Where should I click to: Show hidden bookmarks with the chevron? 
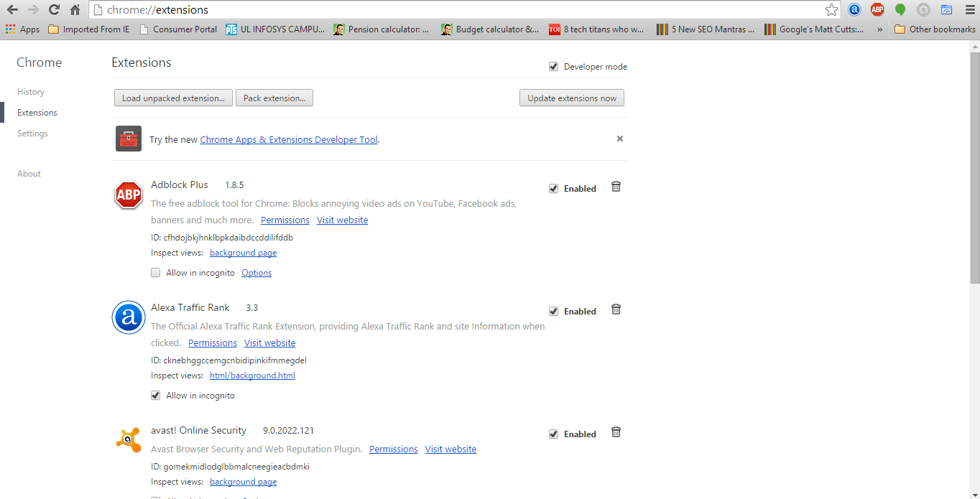pos(880,29)
